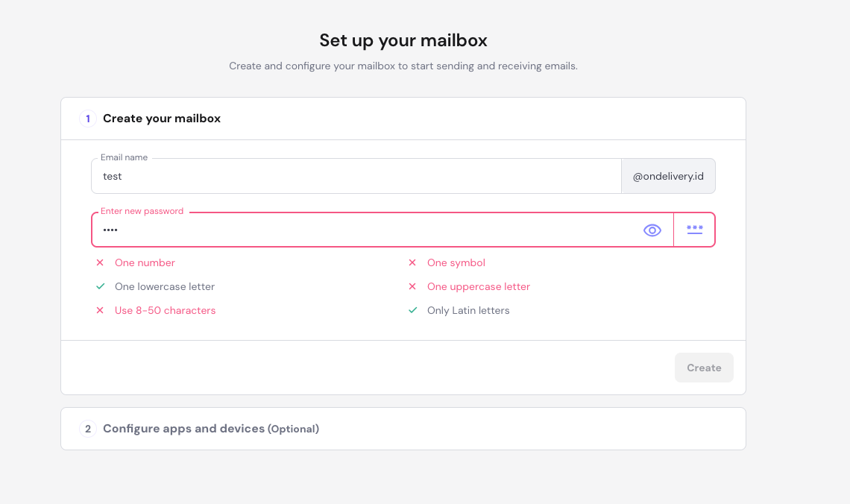850x504 pixels.
Task: Click the step 2 number badge
Action: [x=88, y=429]
